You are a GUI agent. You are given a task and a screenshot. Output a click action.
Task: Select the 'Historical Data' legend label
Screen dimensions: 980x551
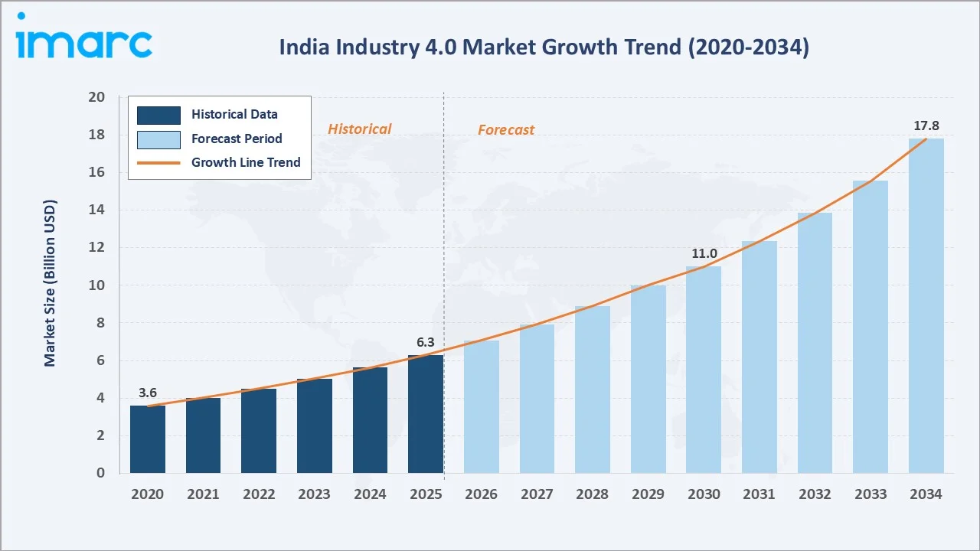point(234,115)
